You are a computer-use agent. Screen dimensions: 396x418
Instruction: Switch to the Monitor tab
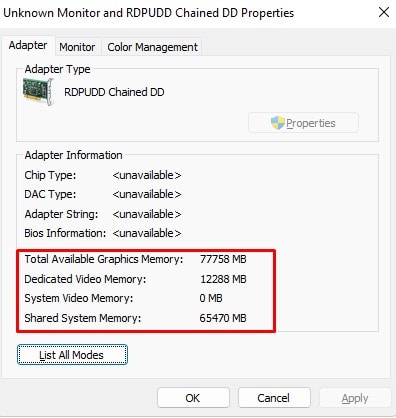pyautogui.click(x=77, y=47)
